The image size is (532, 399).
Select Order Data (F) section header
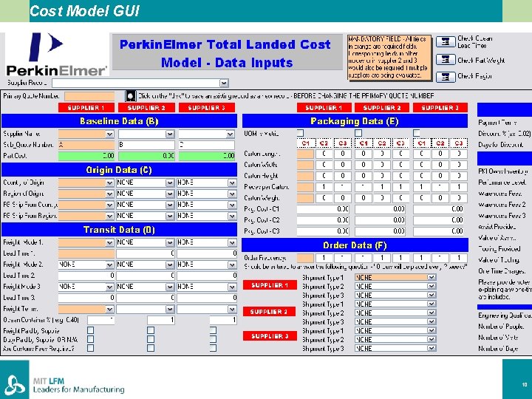(x=355, y=245)
